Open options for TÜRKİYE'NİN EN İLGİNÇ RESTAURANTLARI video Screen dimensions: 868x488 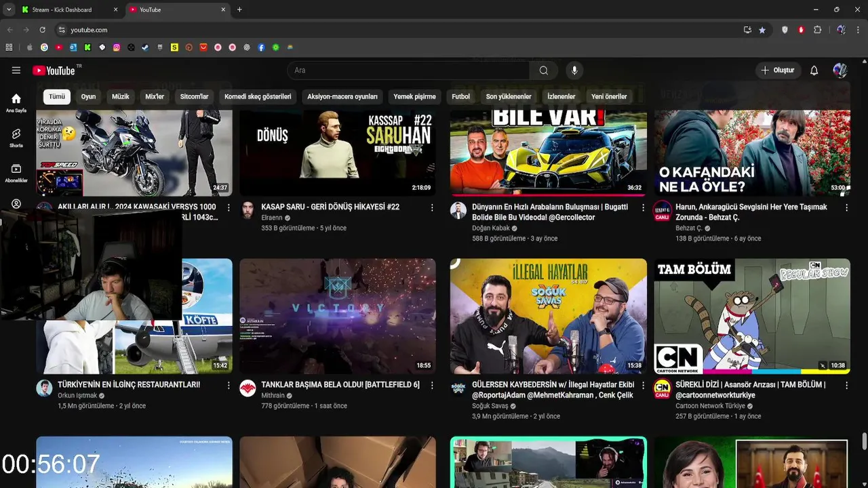[x=229, y=385]
